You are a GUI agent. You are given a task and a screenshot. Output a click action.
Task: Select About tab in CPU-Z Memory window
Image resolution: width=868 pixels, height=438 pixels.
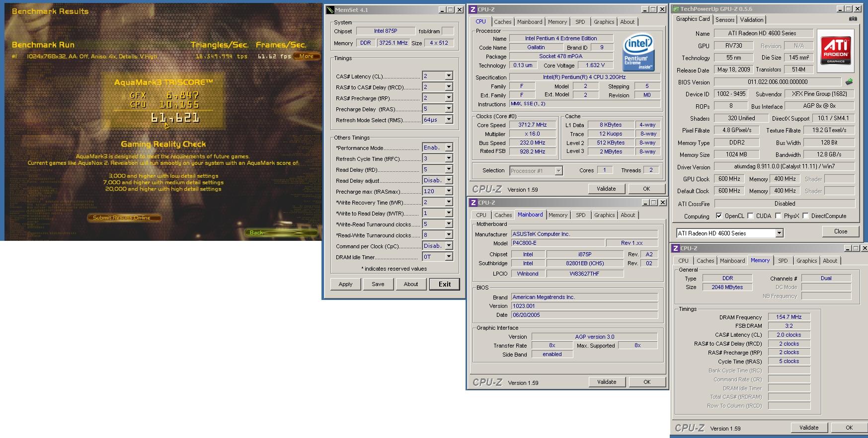tap(830, 261)
